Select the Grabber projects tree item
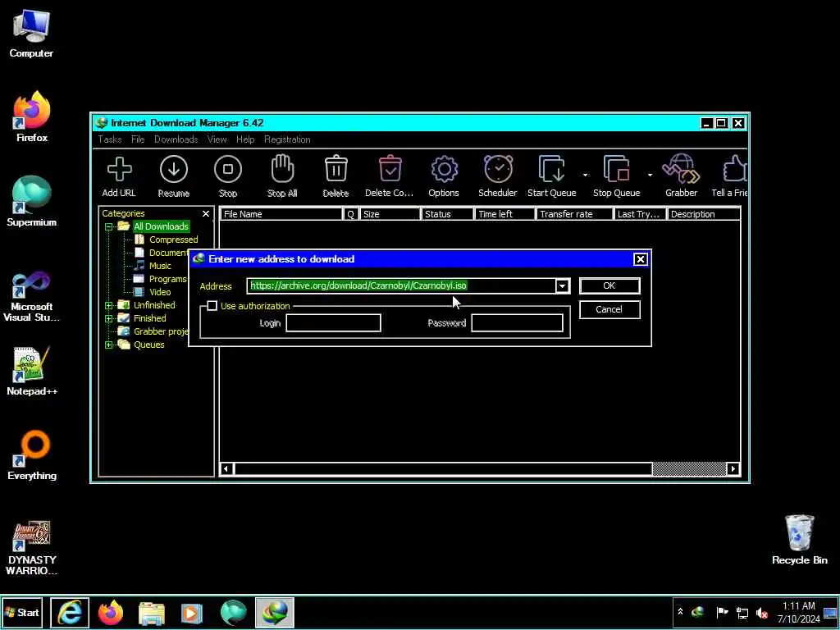840x630 pixels. click(161, 331)
